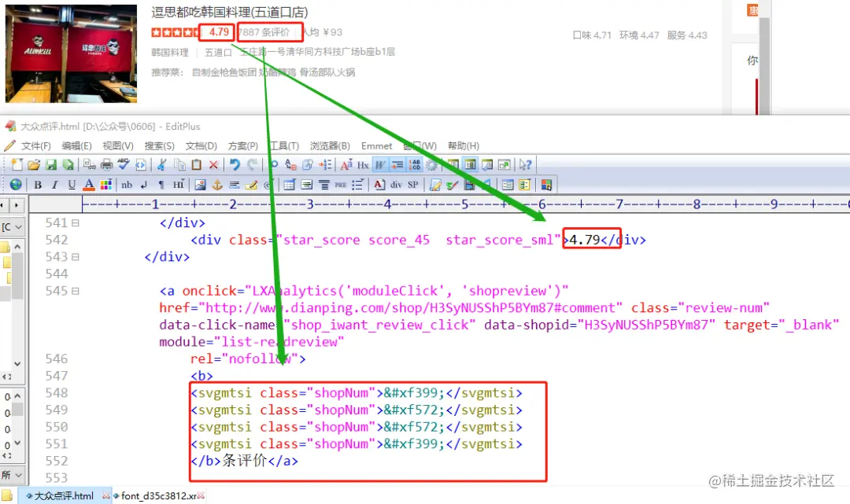Toggle auto indent toolbar button
This screenshot has width=850, height=504.
[x=397, y=164]
